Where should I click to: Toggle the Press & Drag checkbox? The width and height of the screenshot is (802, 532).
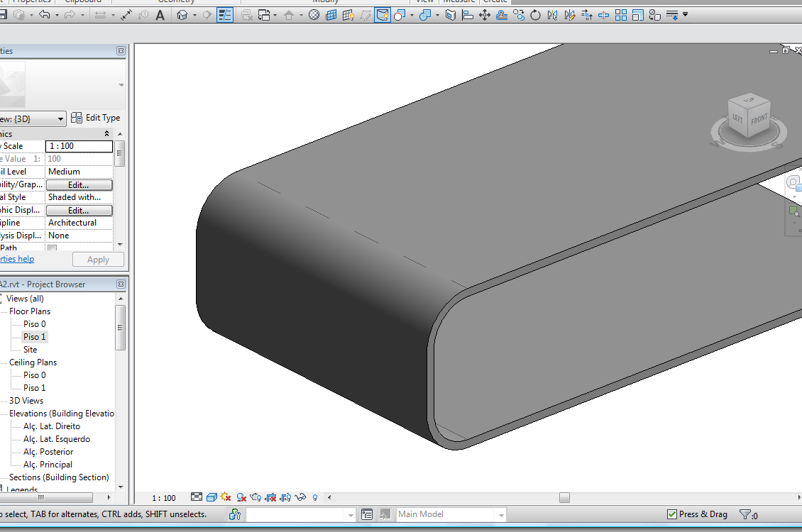pos(672,514)
